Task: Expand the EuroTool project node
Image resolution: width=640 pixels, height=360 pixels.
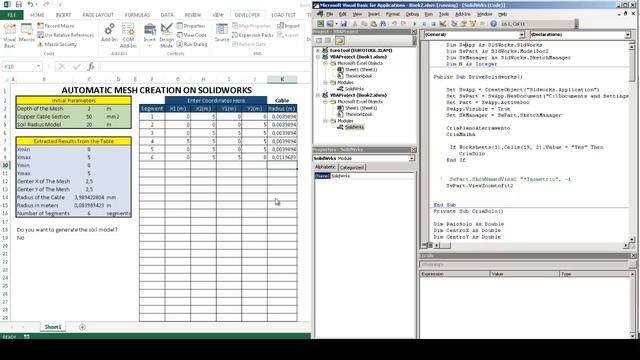Action: (318, 50)
